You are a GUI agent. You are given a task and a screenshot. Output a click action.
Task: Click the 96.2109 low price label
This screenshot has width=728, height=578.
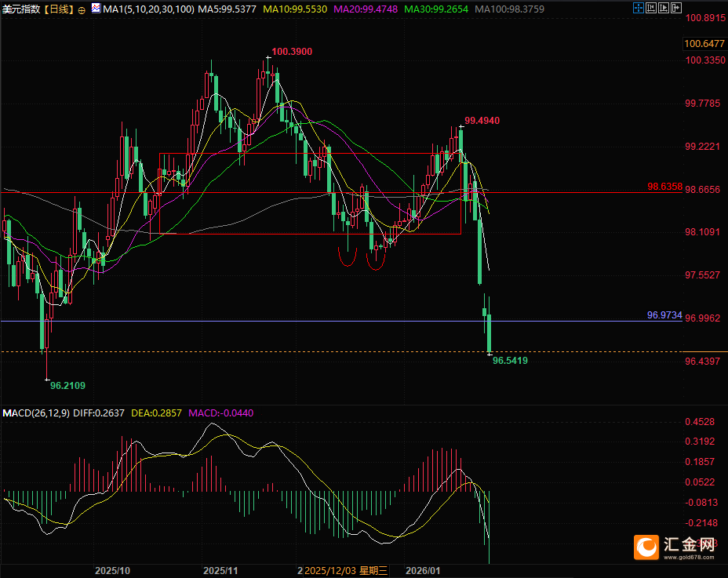pyautogui.click(x=67, y=385)
